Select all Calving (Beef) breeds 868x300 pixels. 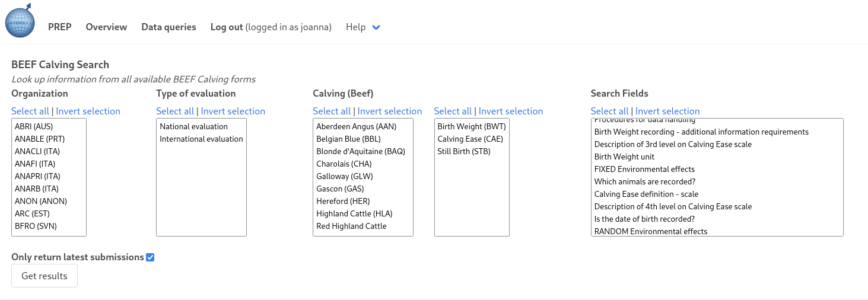tap(332, 111)
